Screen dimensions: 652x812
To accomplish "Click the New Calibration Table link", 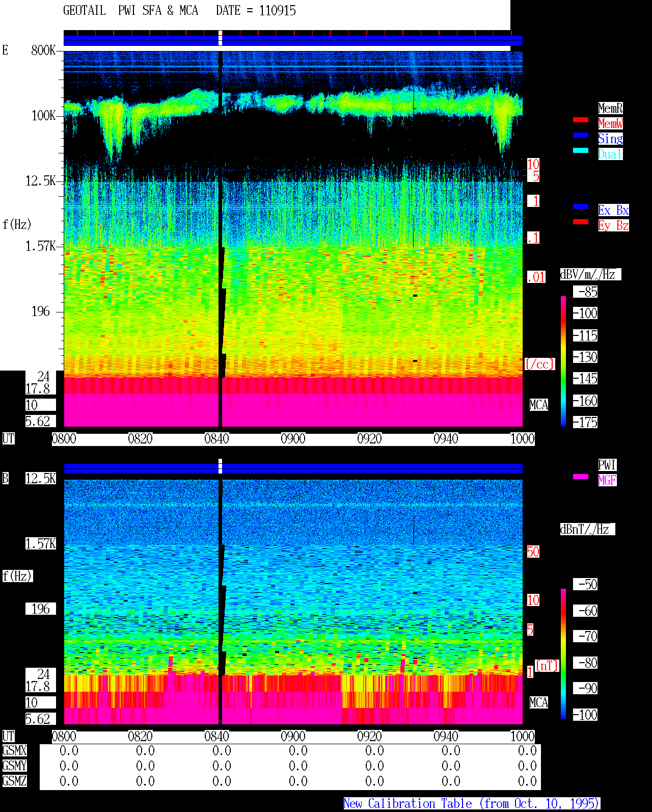I will [x=472, y=804].
